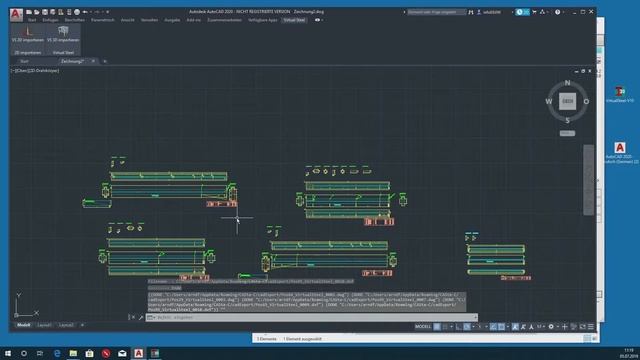Click Save in quick access toolbar
The height and width of the screenshot is (360, 640).
click(45, 12)
